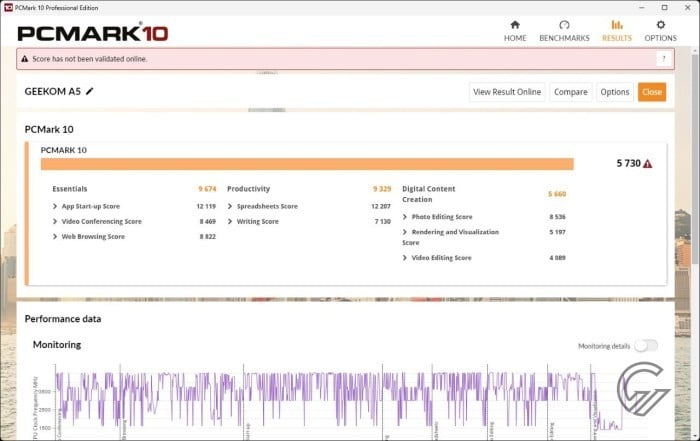Click the Digital Content Creation heading

[429, 194]
